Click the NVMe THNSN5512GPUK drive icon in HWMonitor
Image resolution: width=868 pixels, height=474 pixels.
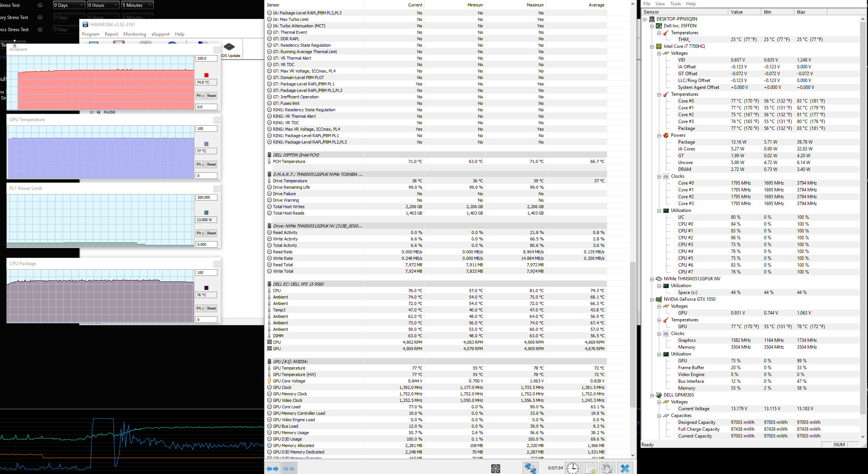(659, 279)
